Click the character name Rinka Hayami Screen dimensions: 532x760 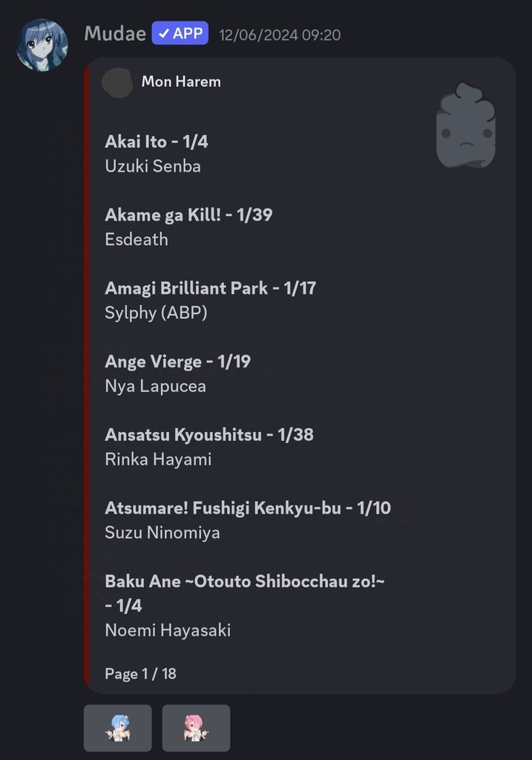pyautogui.click(x=158, y=459)
